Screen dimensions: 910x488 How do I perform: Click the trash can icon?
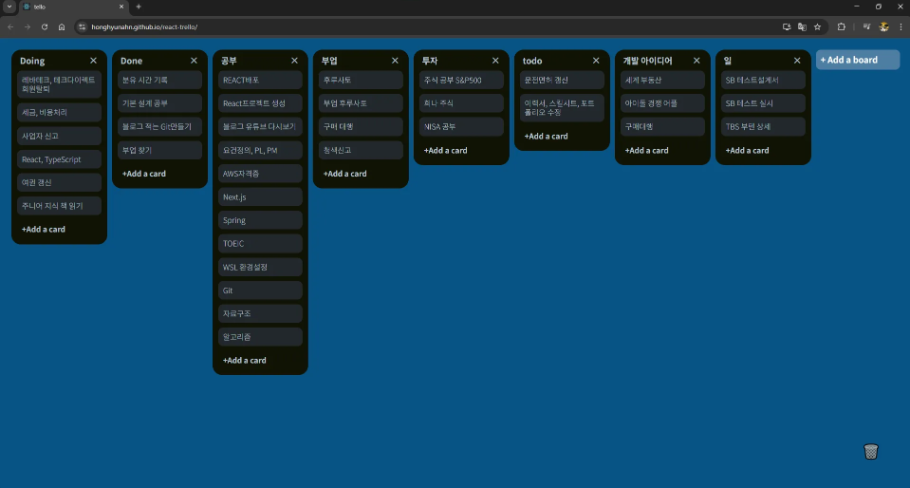(x=870, y=452)
